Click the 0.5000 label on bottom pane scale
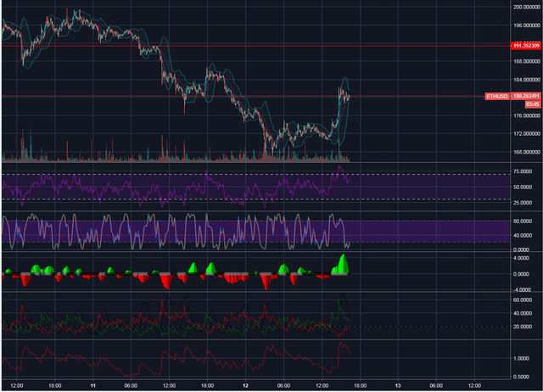Image resolution: width=543 pixels, height=392 pixels. click(523, 377)
